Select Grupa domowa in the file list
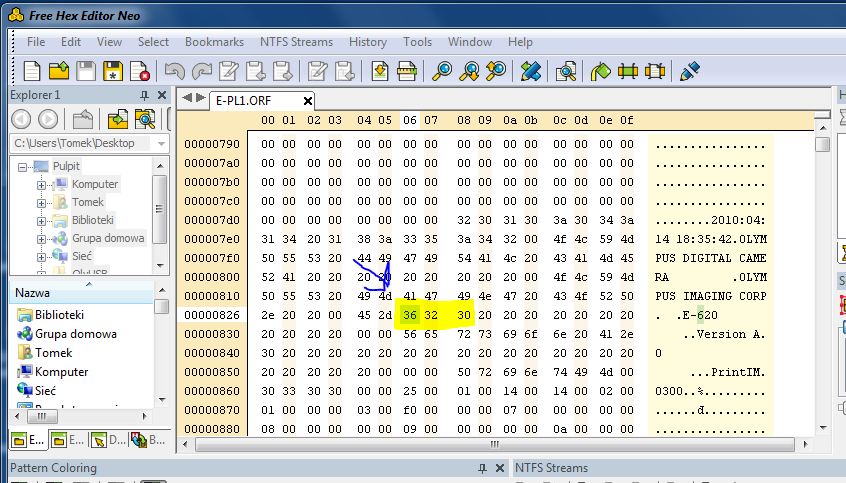The height and width of the screenshot is (483, 846). click(x=75, y=334)
